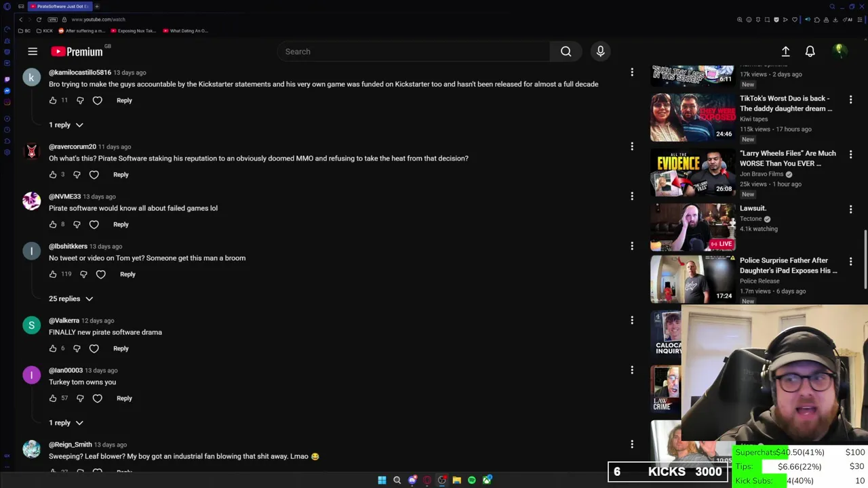
Task: Heart the comment by @ravercorum20
Action: click(x=94, y=175)
